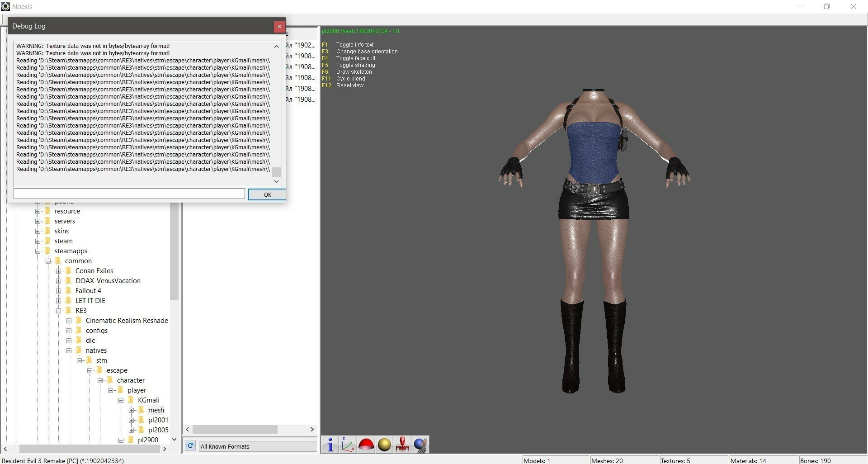Select the dlc folder label
868x464 pixels.
(90, 341)
